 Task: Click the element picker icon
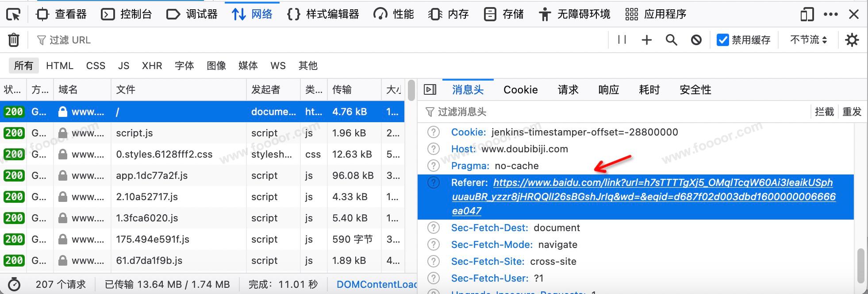click(14, 15)
